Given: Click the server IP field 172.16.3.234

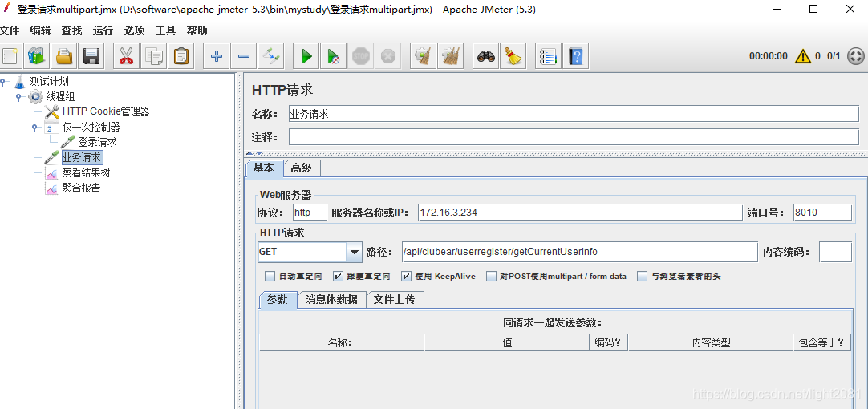Looking at the screenshot, I should coord(579,213).
